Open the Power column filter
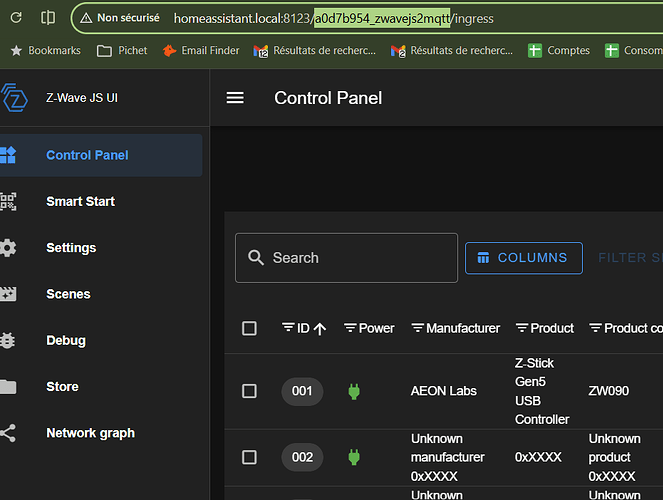663x500 pixels. click(350, 328)
